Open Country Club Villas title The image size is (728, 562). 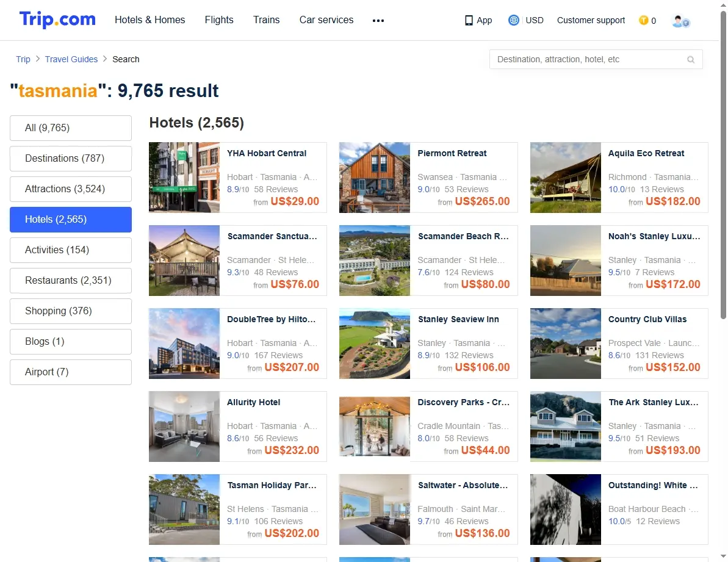point(647,319)
